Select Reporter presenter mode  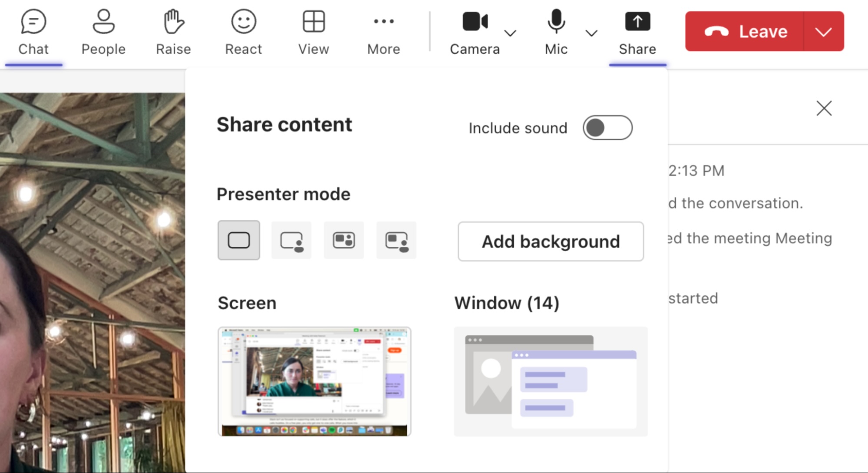(396, 240)
